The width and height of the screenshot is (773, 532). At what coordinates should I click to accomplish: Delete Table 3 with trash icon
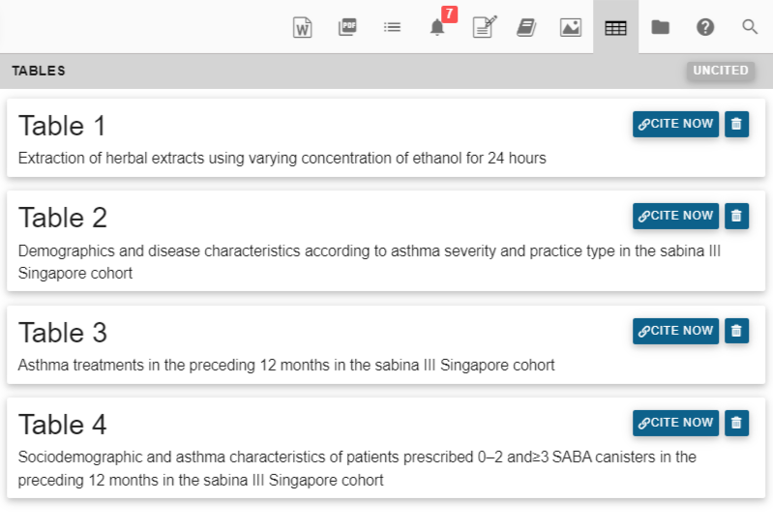[736, 331]
